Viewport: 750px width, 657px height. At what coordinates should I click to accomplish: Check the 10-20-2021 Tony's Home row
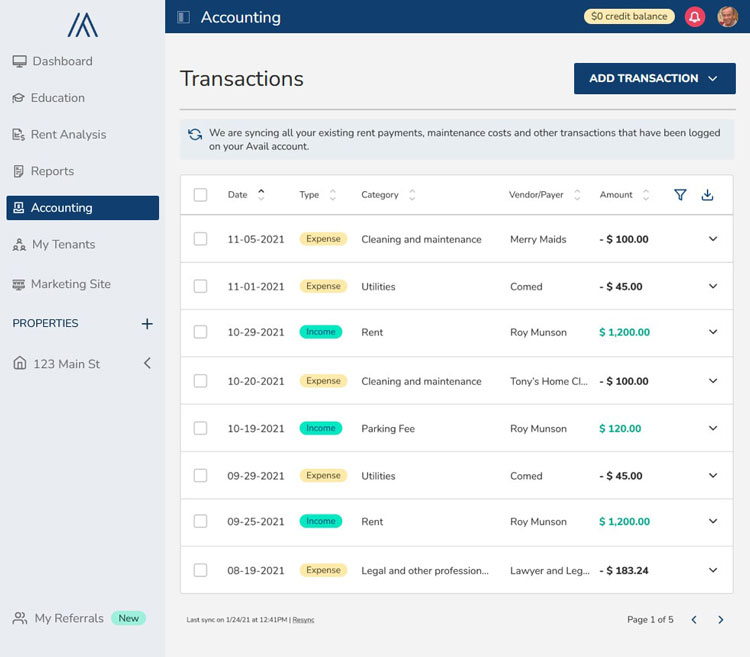click(200, 381)
